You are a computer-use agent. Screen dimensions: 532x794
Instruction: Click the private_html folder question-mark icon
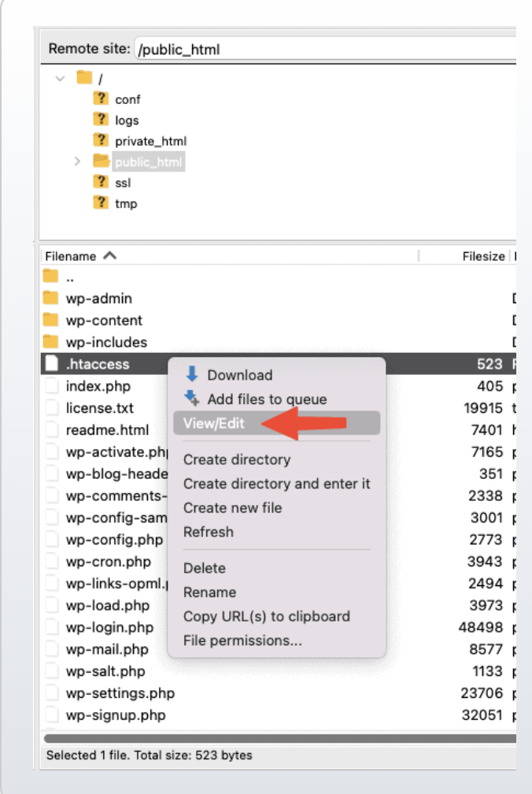point(102,139)
